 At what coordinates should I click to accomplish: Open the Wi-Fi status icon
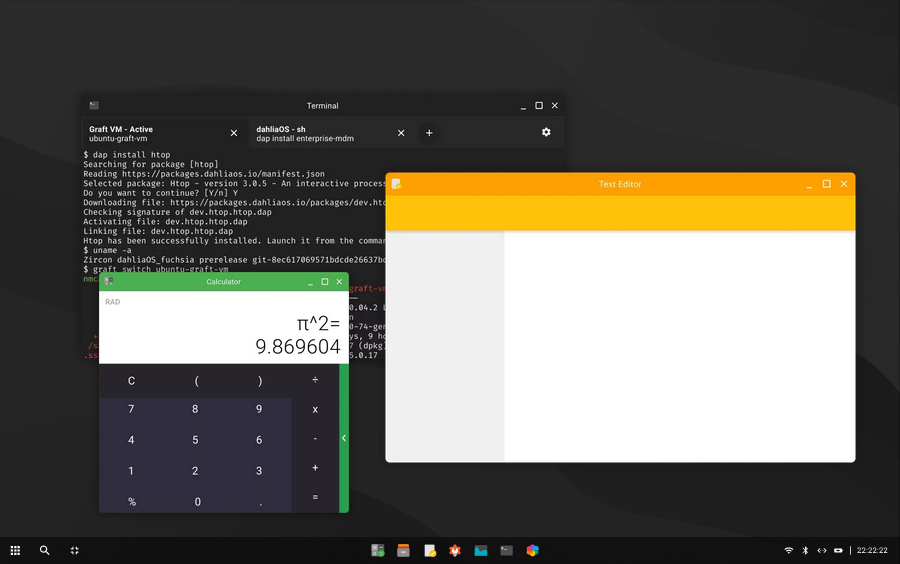click(789, 550)
